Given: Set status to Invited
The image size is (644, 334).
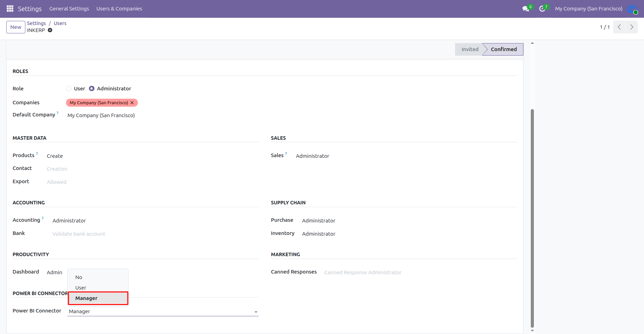Looking at the screenshot, I should coord(470,49).
